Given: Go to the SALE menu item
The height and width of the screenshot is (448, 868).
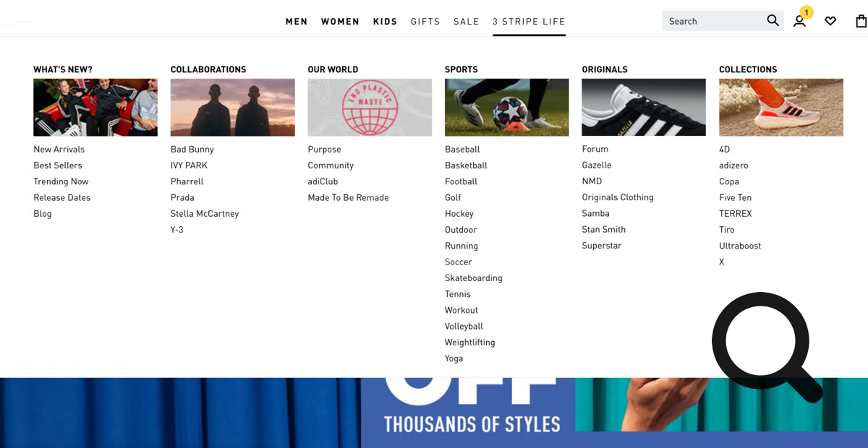Looking at the screenshot, I should click(x=466, y=22).
